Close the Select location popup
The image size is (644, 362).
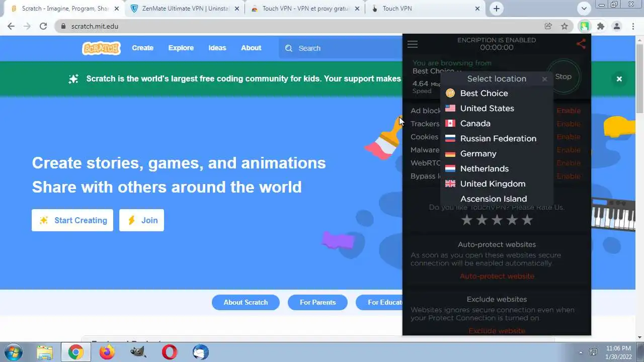coord(544,79)
